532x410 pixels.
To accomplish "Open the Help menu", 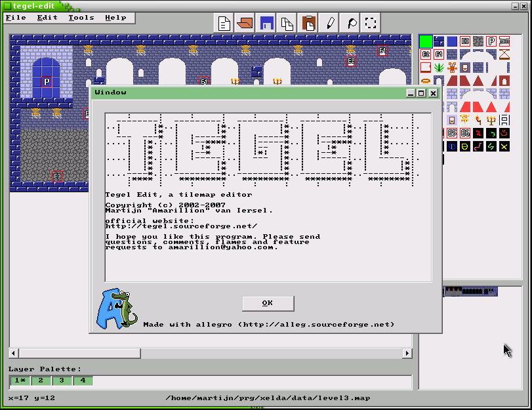I will point(115,18).
